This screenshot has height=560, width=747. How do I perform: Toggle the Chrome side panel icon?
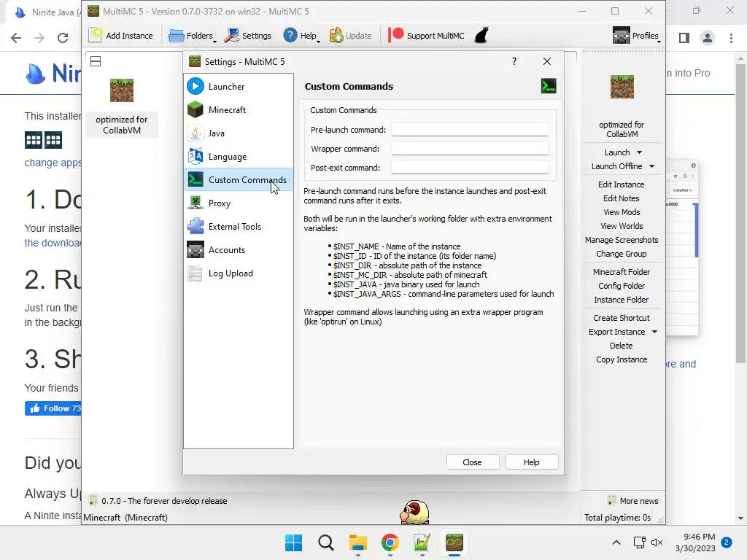point(684,38)
